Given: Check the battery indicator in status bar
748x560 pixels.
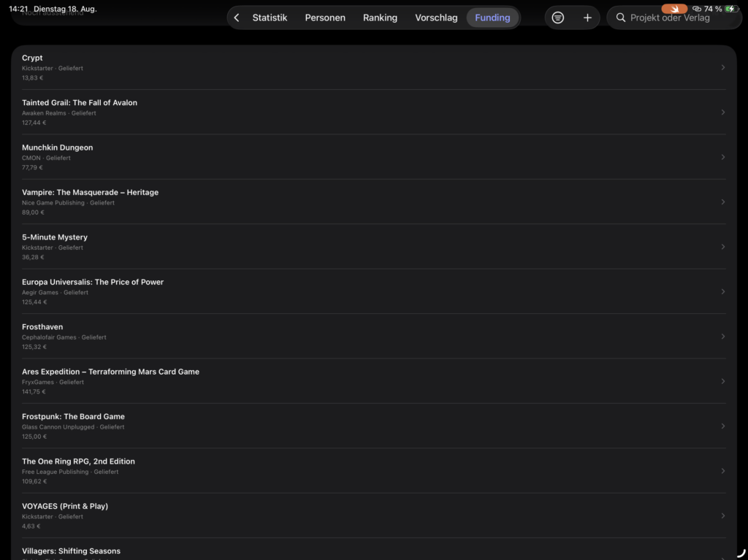Looking at the screenshot, I should (x=730, y=9).
